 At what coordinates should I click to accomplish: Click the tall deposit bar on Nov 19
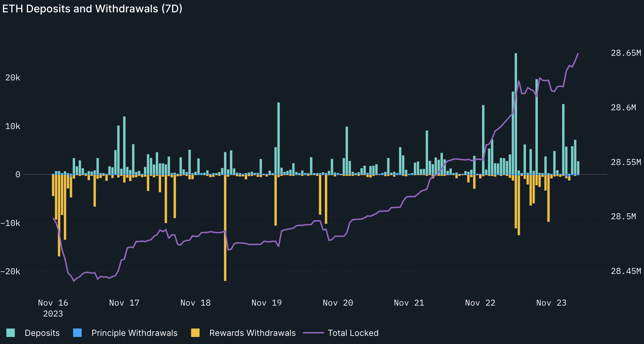[278, 138]
